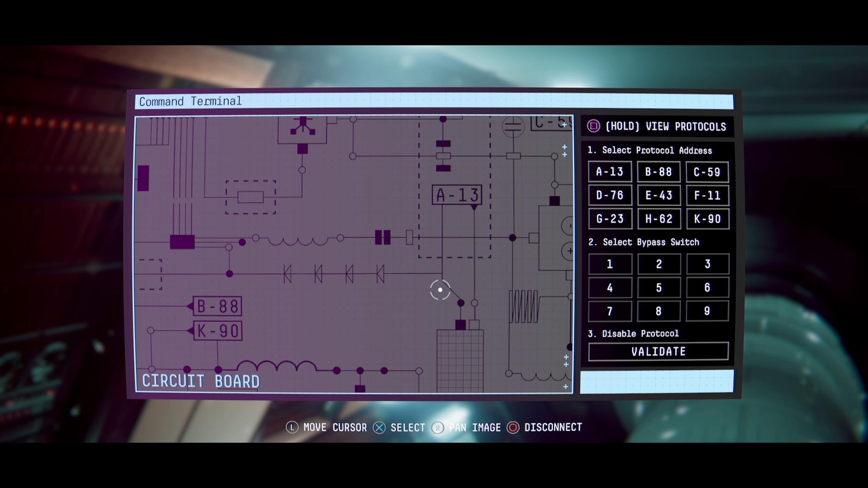Pick protocol address G-23
Screen dimensions: 868x488
[609, 219]
